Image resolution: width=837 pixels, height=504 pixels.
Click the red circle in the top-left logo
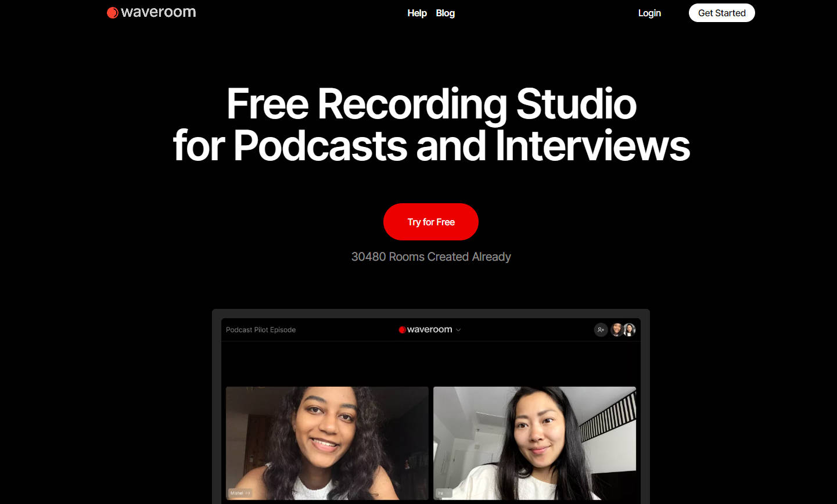click(x=113, y=13)
